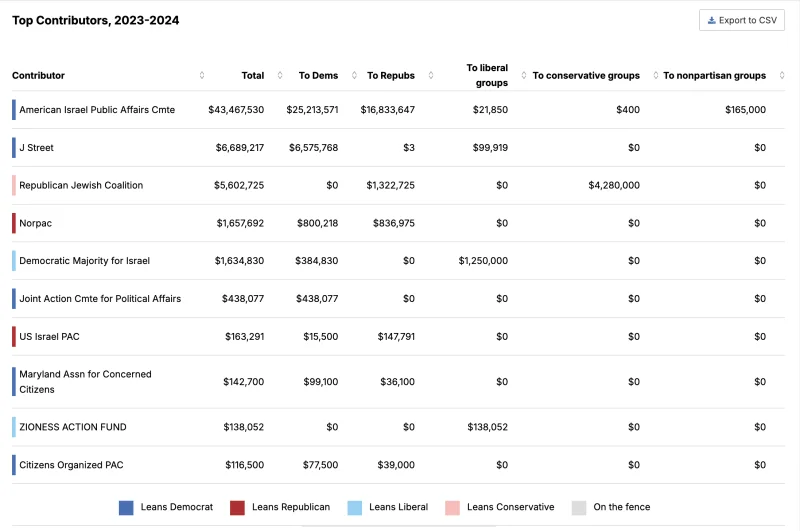The height and width of the screenshot is (531, 800).
Task: Click the $163,291 US Israel PAC total
Action: (245, 337)
